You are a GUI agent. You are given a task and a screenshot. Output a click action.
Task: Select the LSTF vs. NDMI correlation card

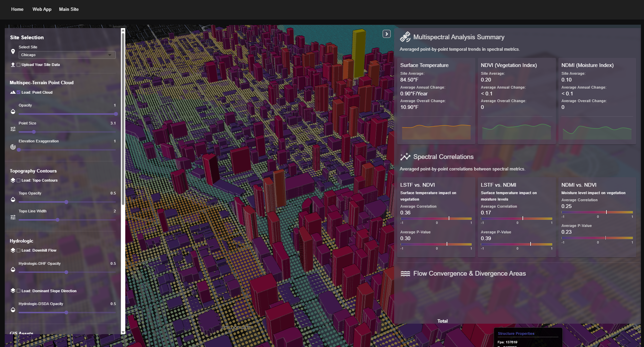[x=517, y=217]
